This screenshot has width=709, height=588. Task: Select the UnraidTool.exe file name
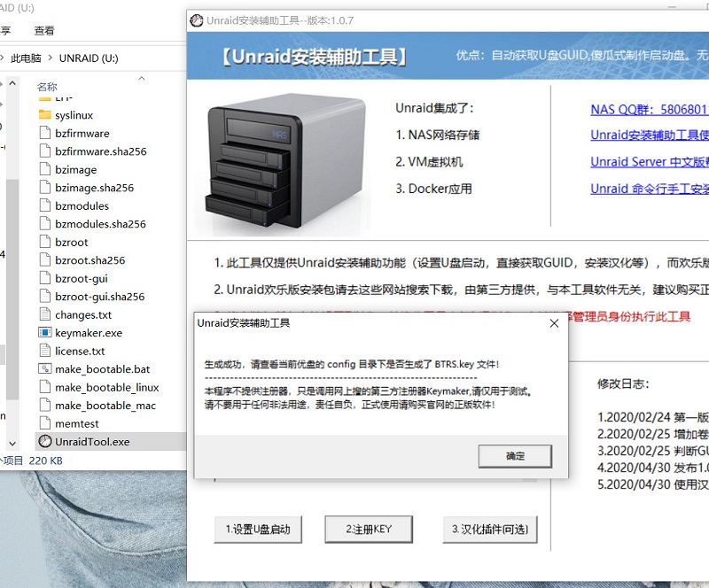click(x=92, y=442)
